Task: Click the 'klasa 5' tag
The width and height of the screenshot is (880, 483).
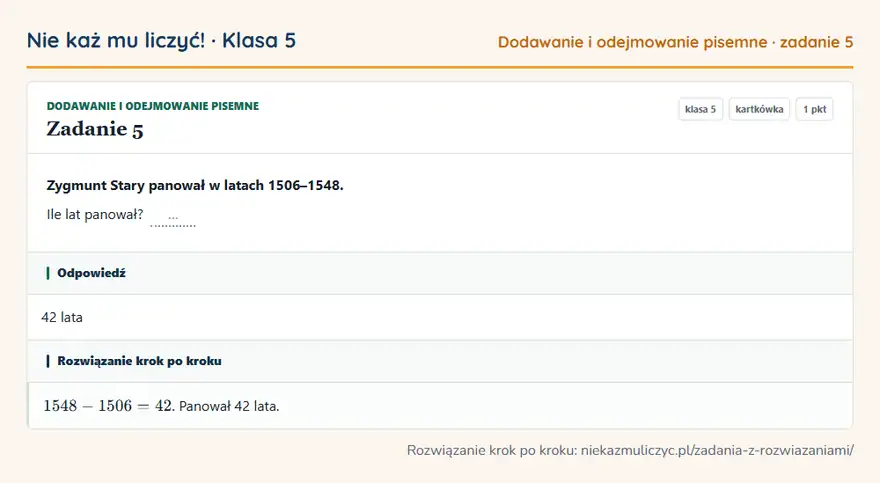Action: pos(700,109)
